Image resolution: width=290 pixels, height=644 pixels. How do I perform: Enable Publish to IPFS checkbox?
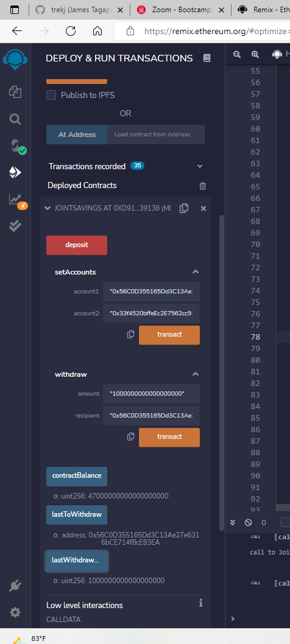(x=51, y=96)
